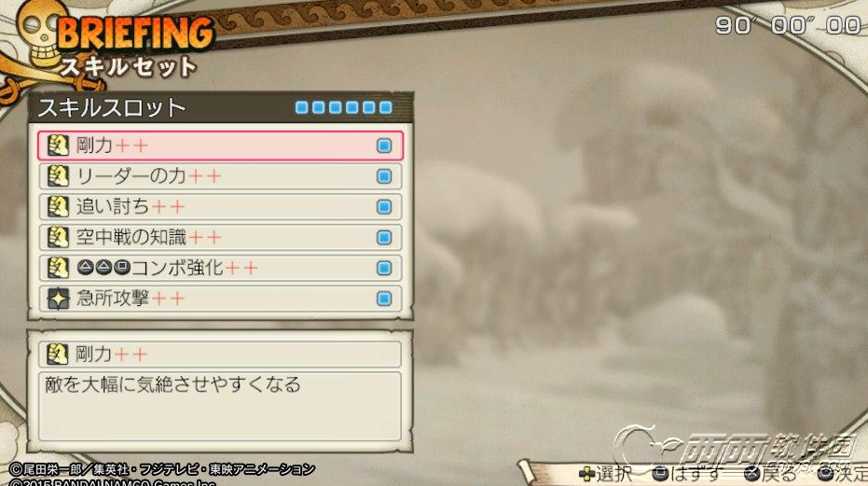
Task: Click the 選択 d-pad select prompt
Action: pos(606,474)
